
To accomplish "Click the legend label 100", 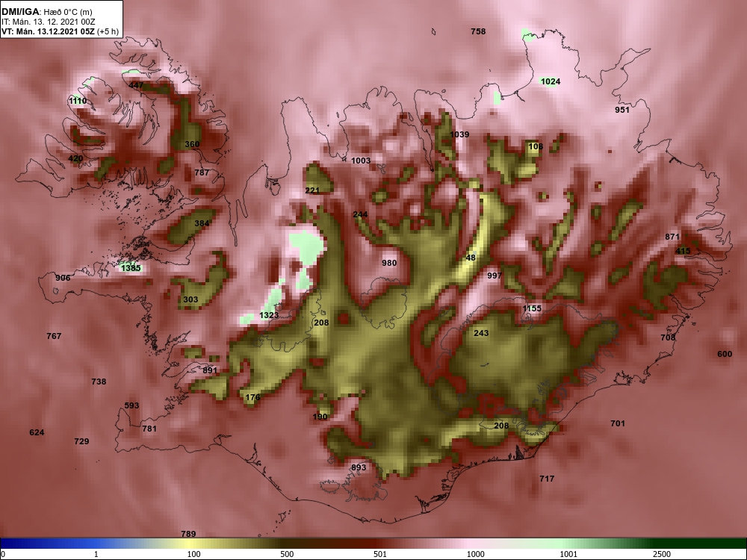I will click(x=194, y=554).
